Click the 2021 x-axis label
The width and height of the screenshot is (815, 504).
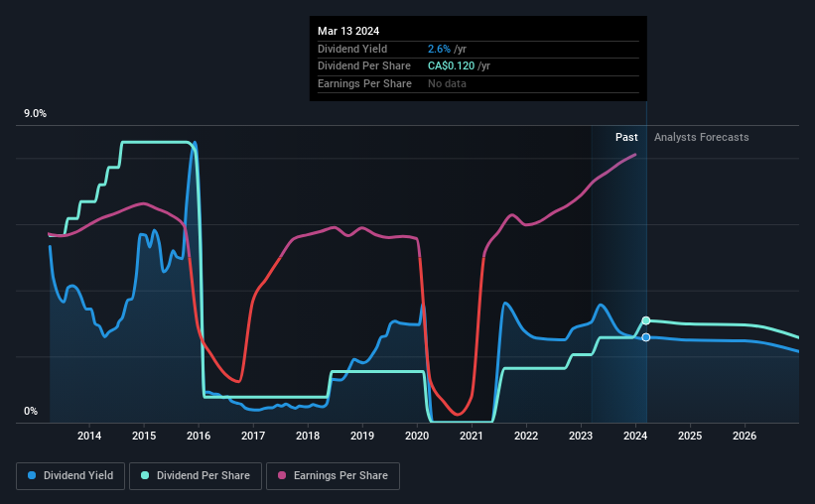coord(472,436)
